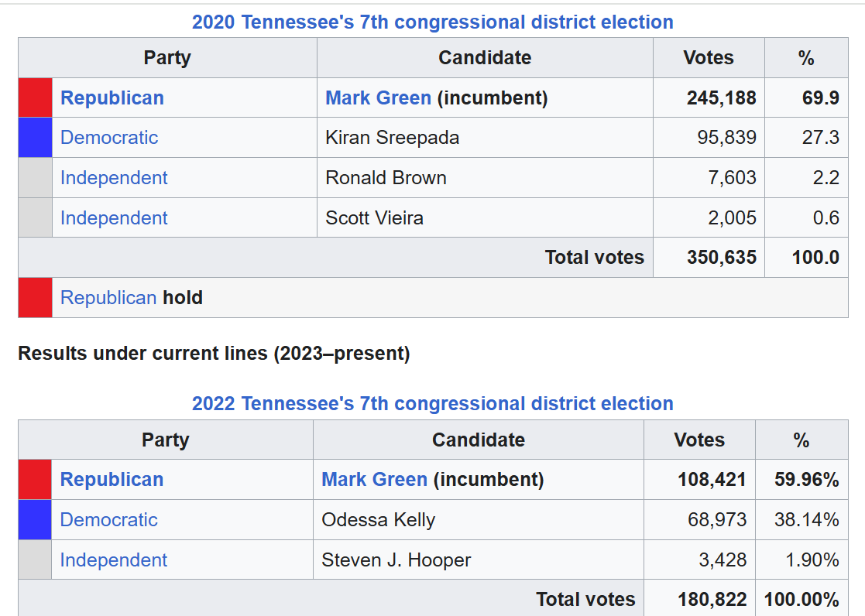
Task: Click the 350,635 total votes cell
Action: click(x=709, y=258)
